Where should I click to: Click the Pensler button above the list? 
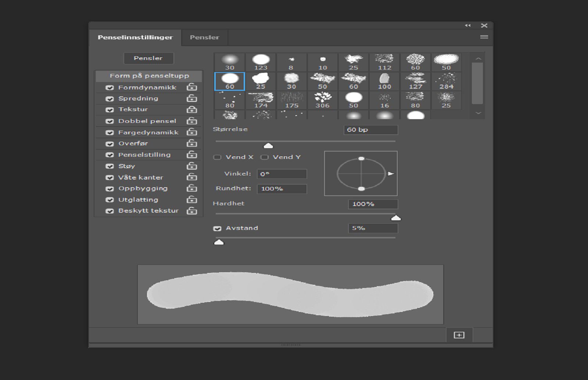click(148, 58)
